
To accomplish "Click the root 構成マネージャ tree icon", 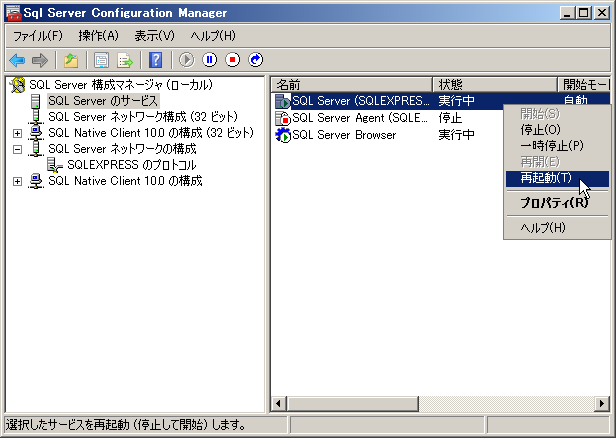I will coord(18,85).
